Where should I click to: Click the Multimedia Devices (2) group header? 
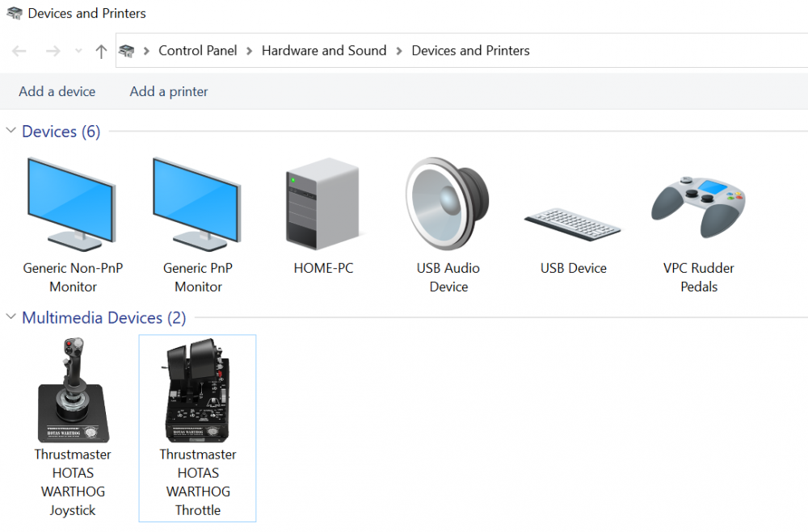(x=104, y=318)
